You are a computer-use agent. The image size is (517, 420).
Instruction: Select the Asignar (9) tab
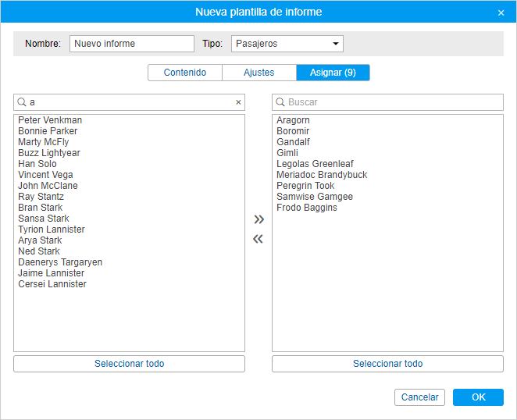(x=333, y=73)
